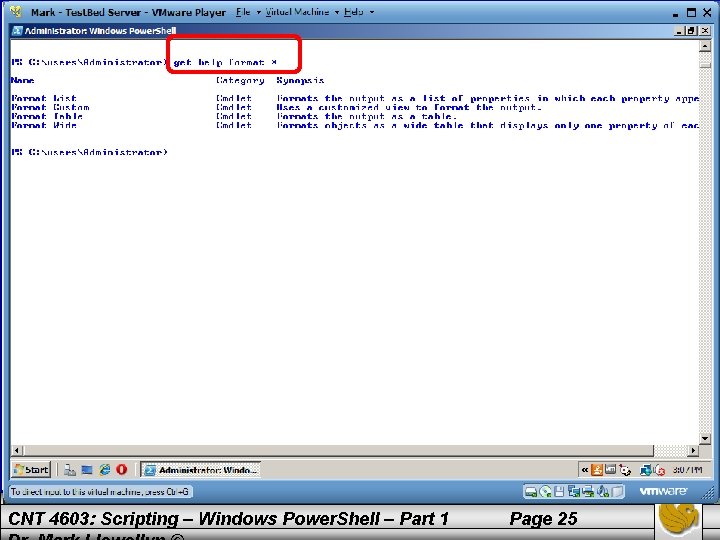Click the last PowerShell prompt line
Viewport: 720px width, 540px height.
(90, 152)
